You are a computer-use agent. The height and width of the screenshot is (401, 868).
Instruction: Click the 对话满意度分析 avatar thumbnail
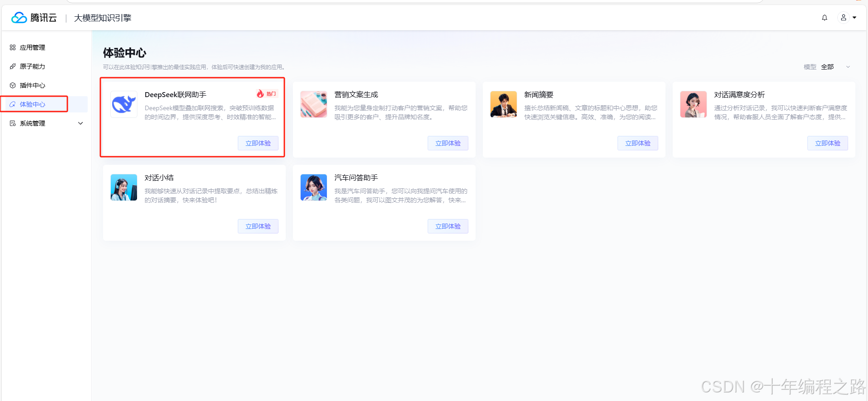(x=693, y=104)
